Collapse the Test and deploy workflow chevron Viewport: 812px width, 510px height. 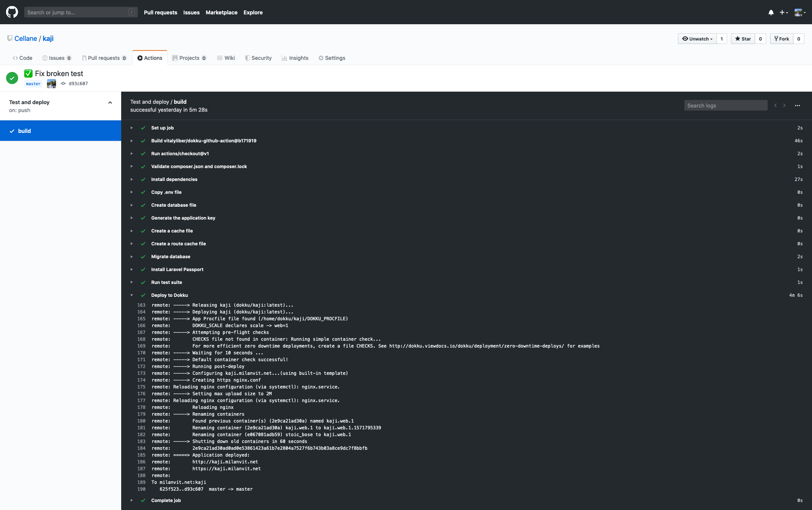(x=110, y=103)
